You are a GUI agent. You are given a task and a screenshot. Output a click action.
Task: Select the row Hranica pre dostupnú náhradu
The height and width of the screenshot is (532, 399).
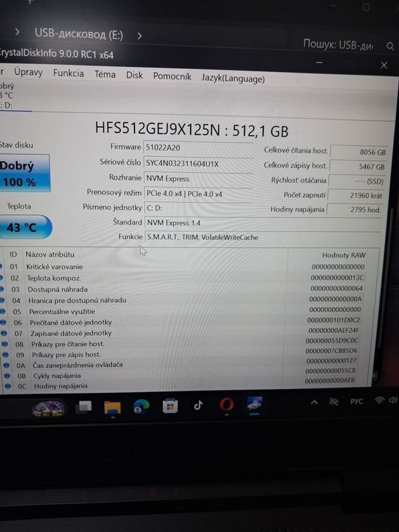point(183,300)
